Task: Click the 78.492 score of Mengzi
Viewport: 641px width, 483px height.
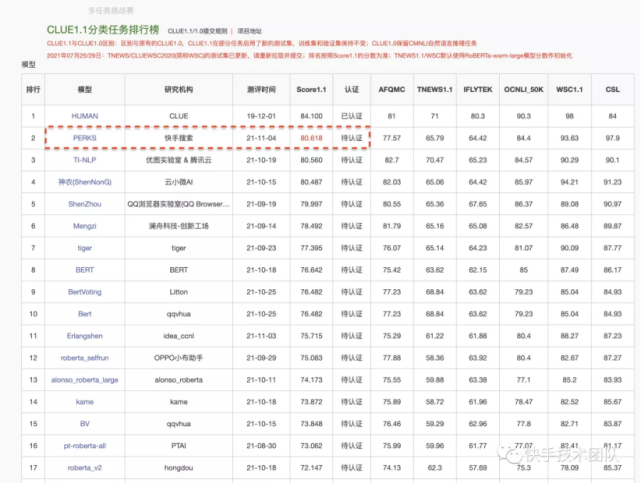Action: (x=312, y=226)
